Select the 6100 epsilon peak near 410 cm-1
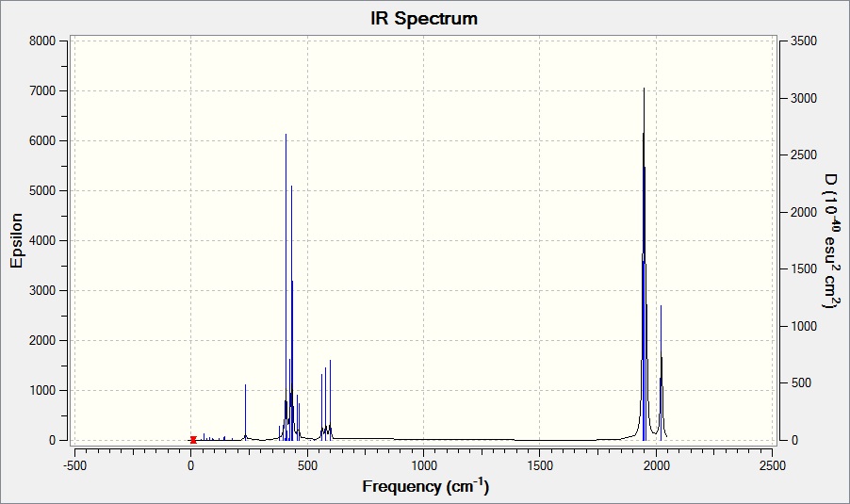Screen dimensions: 850x504 286,287
